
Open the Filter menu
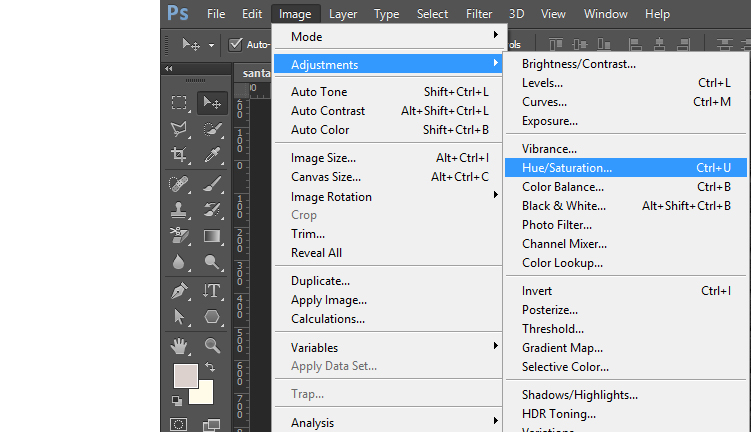[478, 14]
